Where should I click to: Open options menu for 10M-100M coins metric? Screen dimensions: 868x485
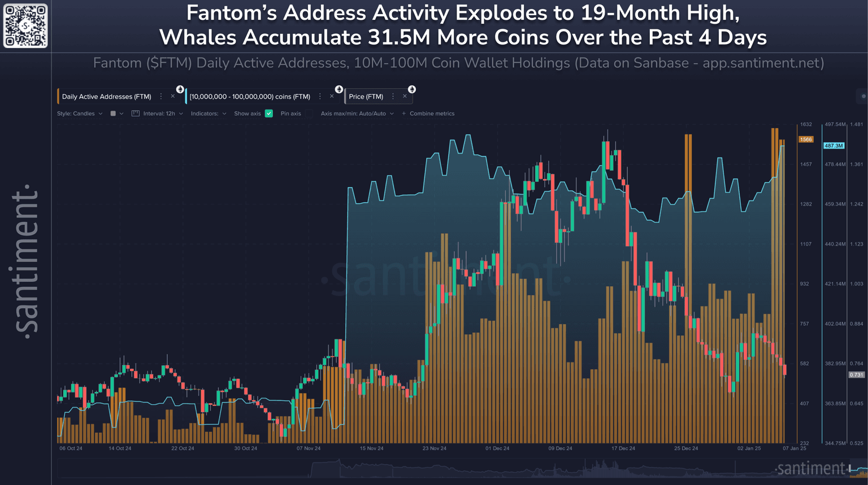coord(320,97)
